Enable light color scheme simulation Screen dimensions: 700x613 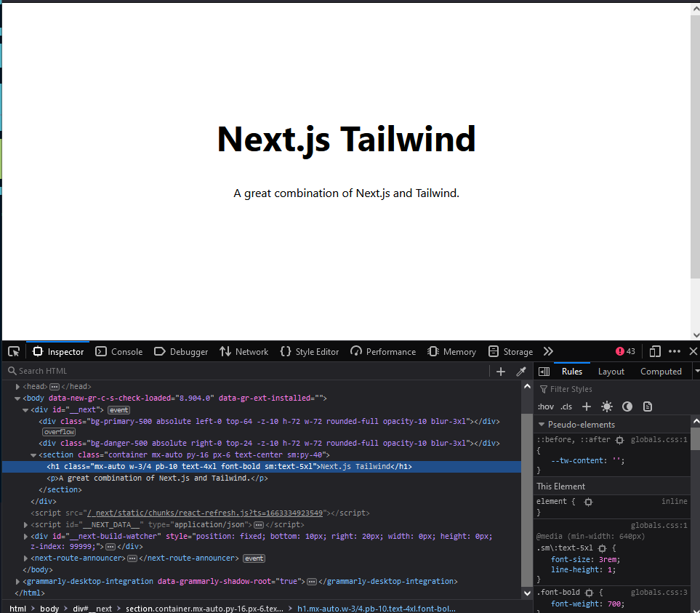(x=606, y=406)
